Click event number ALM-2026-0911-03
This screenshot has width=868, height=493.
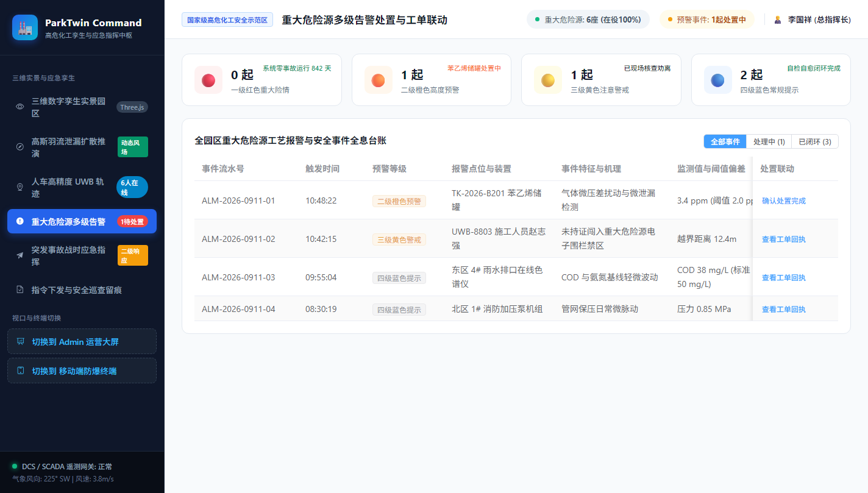tap(238, 277)
